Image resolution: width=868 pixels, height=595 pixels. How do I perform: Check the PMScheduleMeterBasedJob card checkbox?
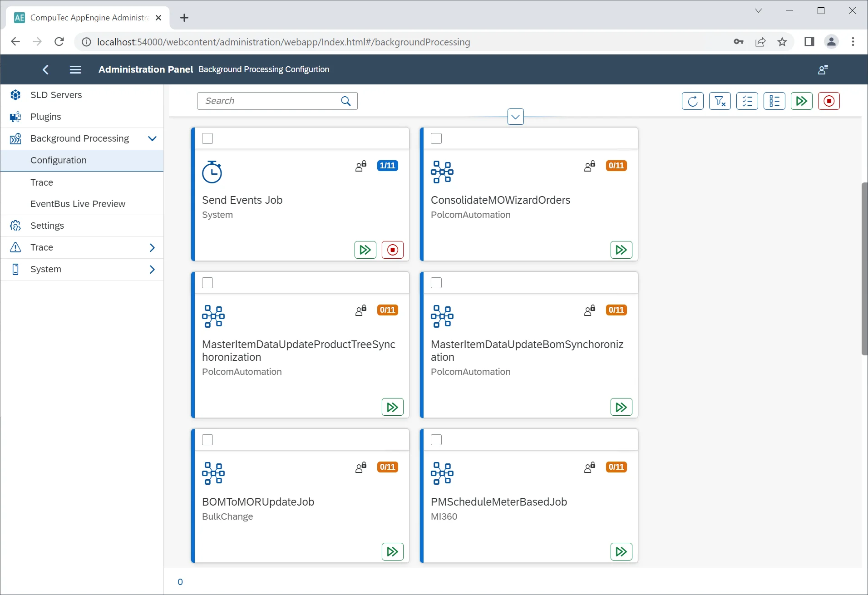[436, 440]
